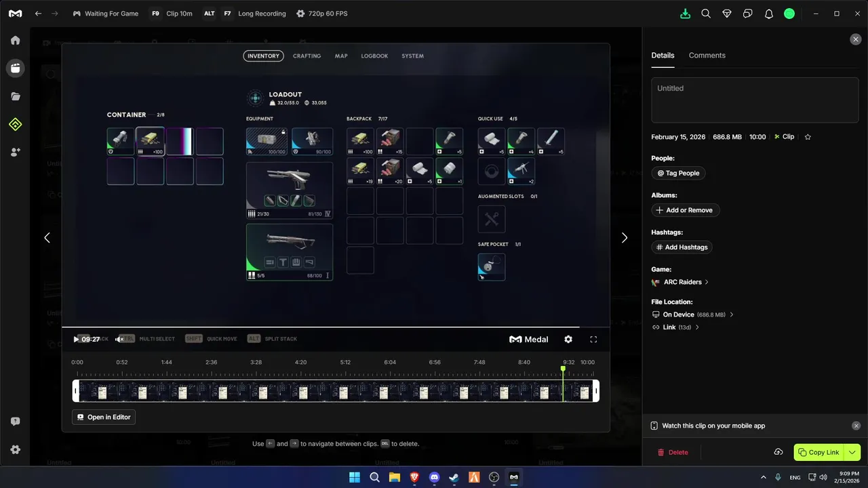Image resolution: width=868 pixels, height=488 pixels.
Task: Open search in the top bar
Action: 706,14
